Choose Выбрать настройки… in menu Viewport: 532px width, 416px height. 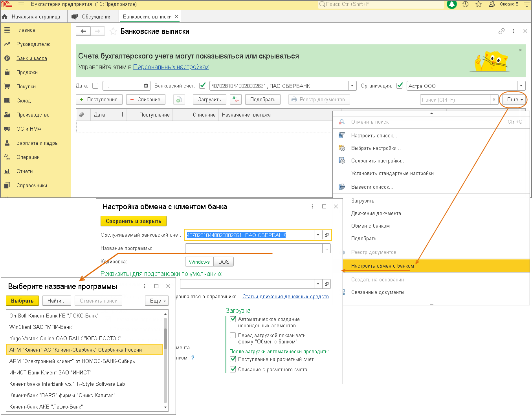[376, 148]
